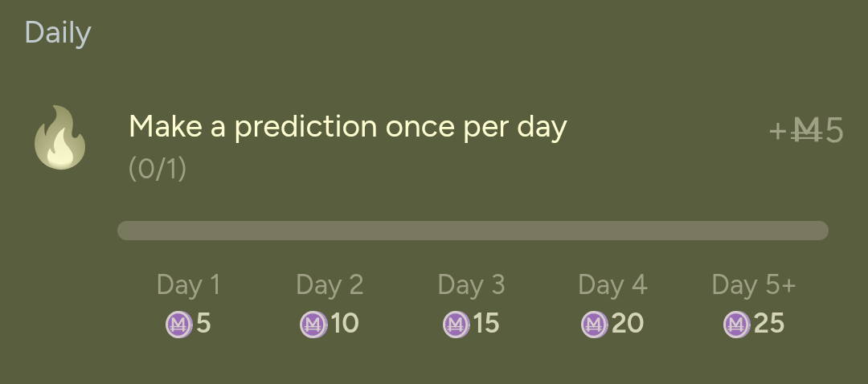Click the +M5 reward amount
Image resolution: width=868 pixels, height=384 pixels.
(x=806, y=131)
